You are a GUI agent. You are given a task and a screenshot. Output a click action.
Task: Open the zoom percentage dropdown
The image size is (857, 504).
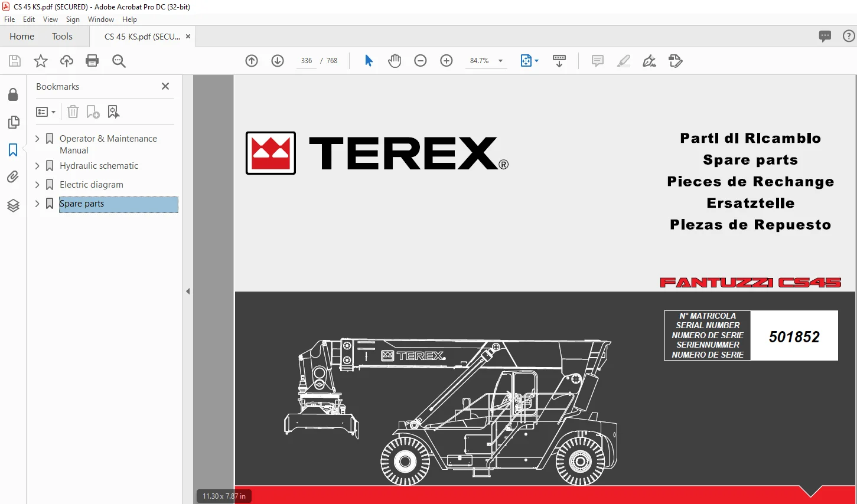501,61
